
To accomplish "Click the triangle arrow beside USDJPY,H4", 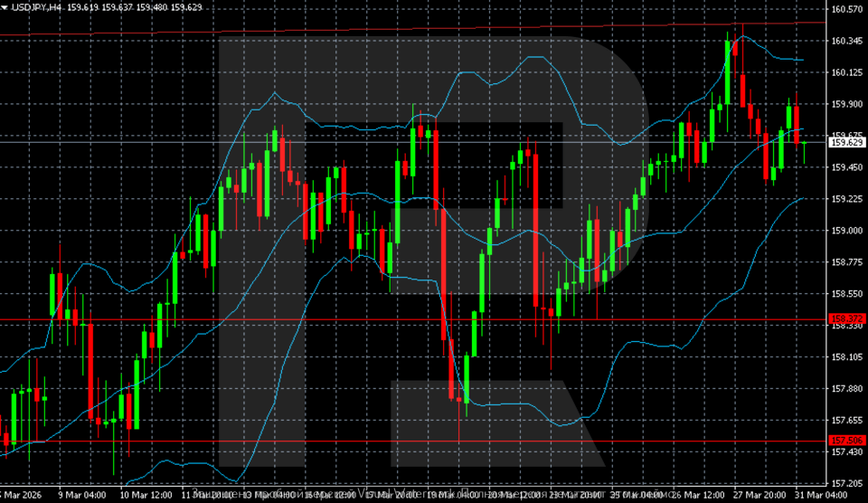I will 5,7.
